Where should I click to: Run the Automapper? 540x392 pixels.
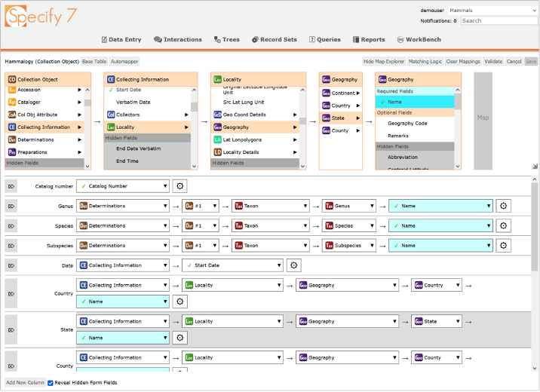tap(124, 62)
